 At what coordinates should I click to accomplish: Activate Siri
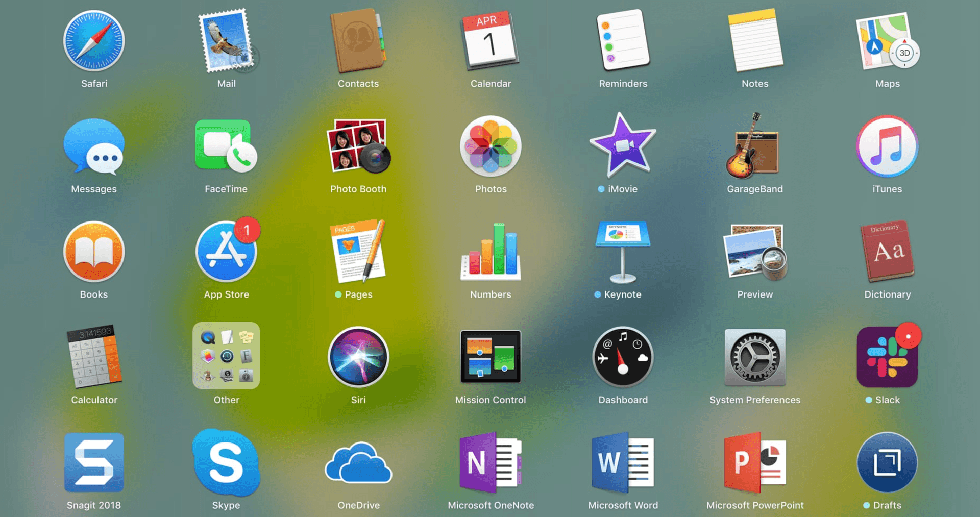pos(358,357)
